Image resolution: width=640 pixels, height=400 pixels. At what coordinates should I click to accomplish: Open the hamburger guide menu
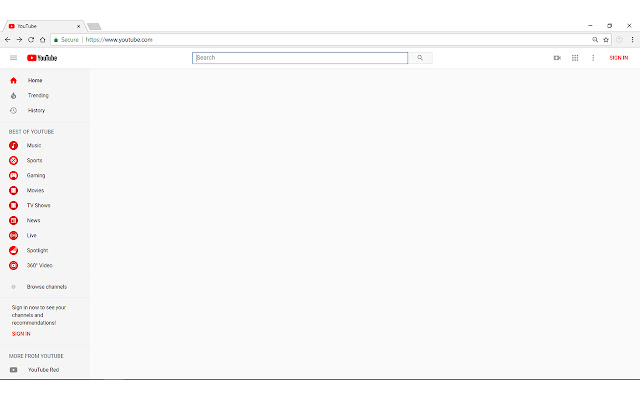(x=13, y=58)
